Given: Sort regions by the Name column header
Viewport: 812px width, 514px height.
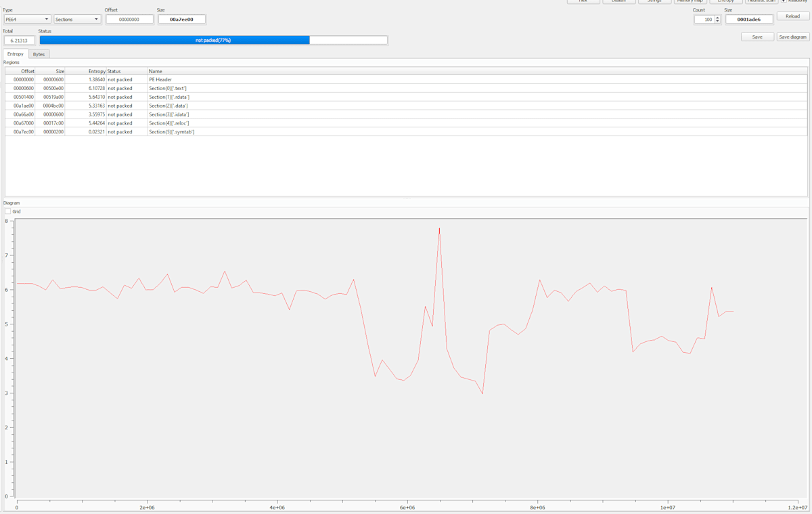Looking at the screenshot, I should 478,71.
